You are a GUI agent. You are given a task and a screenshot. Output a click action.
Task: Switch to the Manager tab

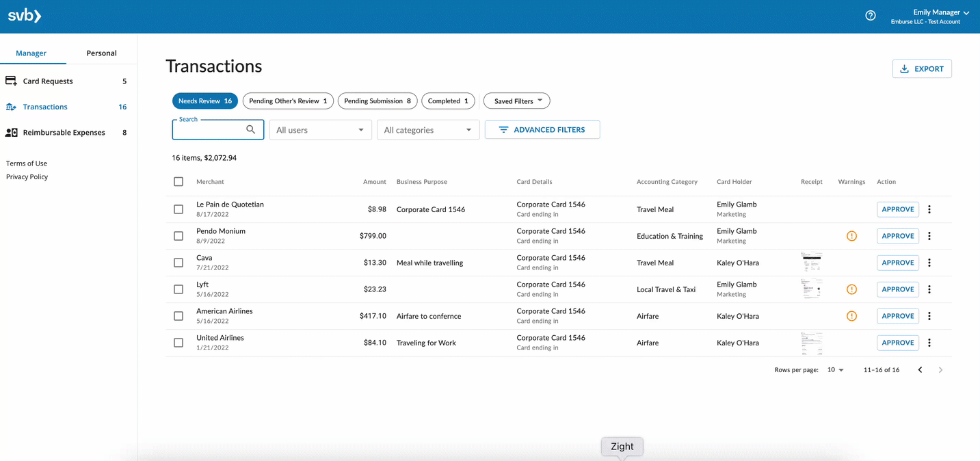click(31, 53)
